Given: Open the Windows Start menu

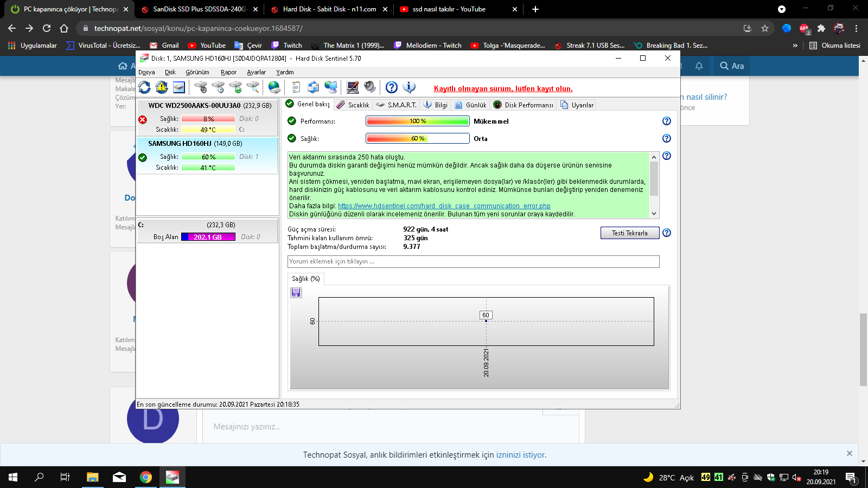Looking at the screenshot, I should coord(13,477).
